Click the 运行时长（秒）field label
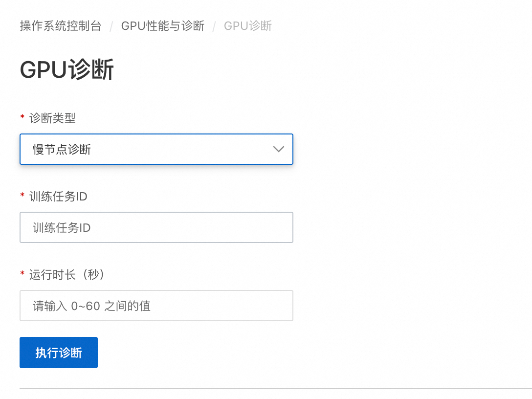 point(67,274)
